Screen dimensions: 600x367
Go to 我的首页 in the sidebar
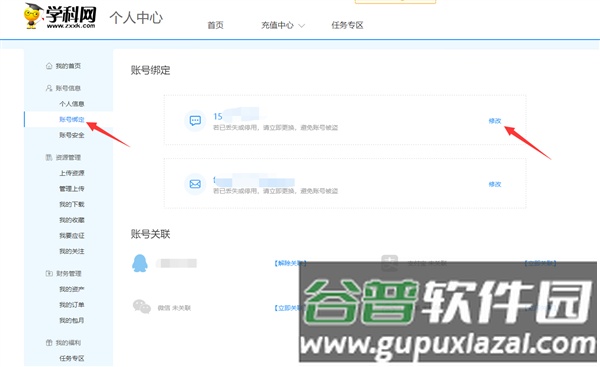[68, 66]
